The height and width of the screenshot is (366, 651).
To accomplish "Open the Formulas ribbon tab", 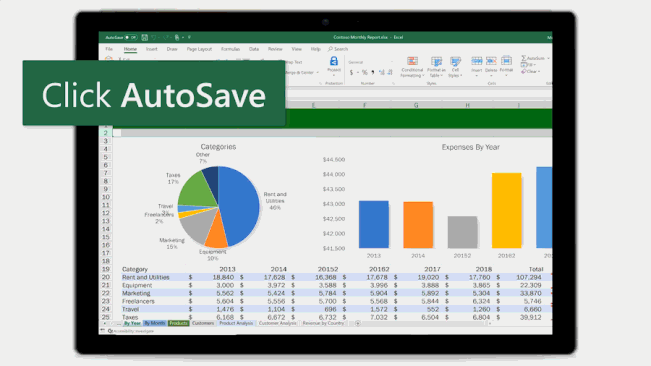I will tap(230, 49).
